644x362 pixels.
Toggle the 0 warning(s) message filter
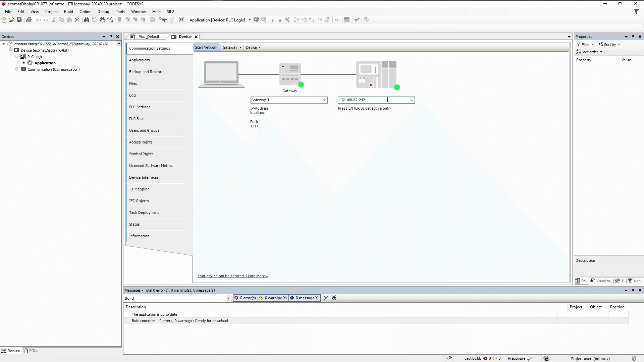[x=273, y=298]
